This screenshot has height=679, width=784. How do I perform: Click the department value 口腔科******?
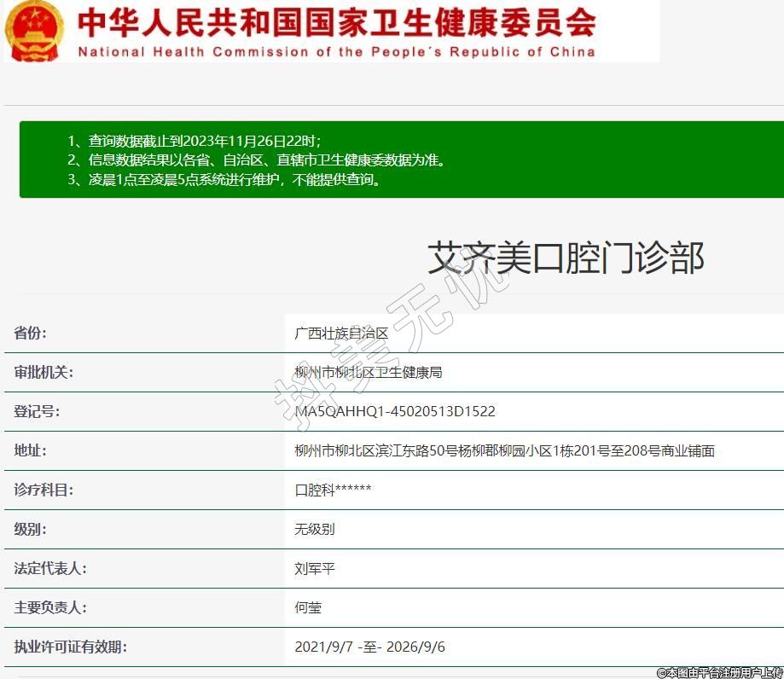point(333,490)
